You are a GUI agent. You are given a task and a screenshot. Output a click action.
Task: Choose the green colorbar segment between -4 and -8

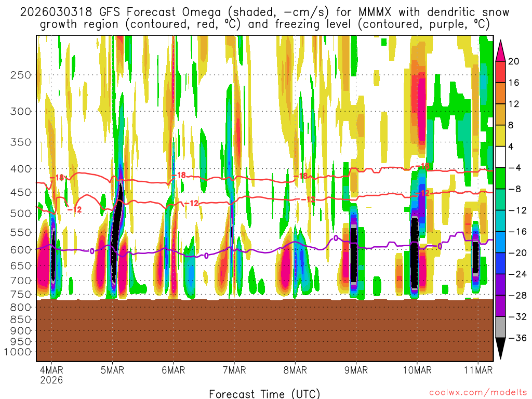coord(501,178)
